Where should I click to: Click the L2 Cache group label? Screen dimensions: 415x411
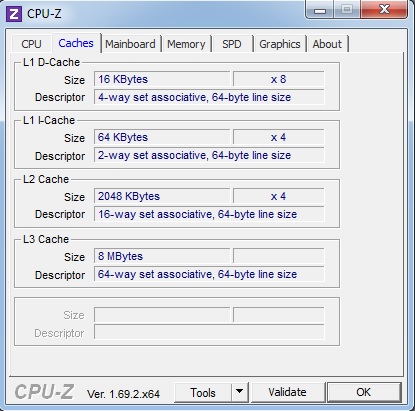tap(46, 179)
